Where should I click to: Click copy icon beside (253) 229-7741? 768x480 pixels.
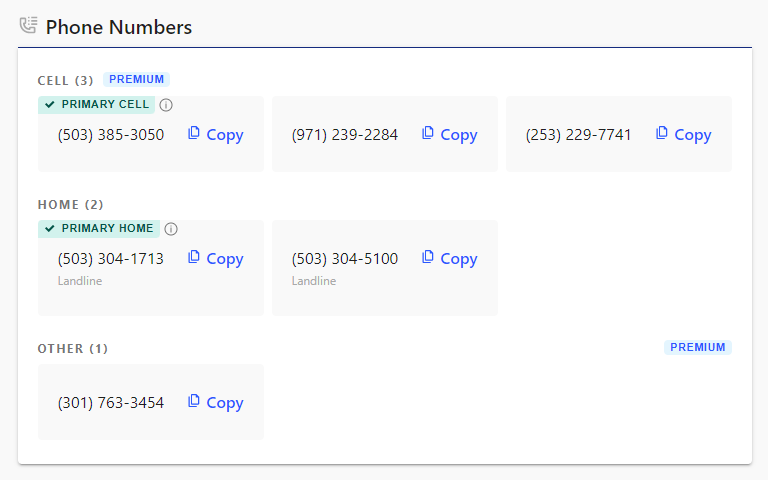[662, 133]
